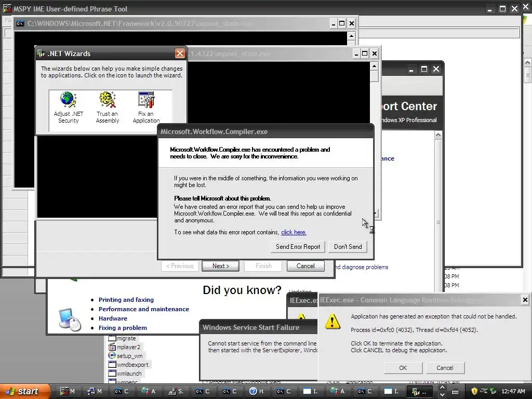Select the 'mplayer2' file name text
Screen dimensions: 532x399
click(x=128, y=347)
